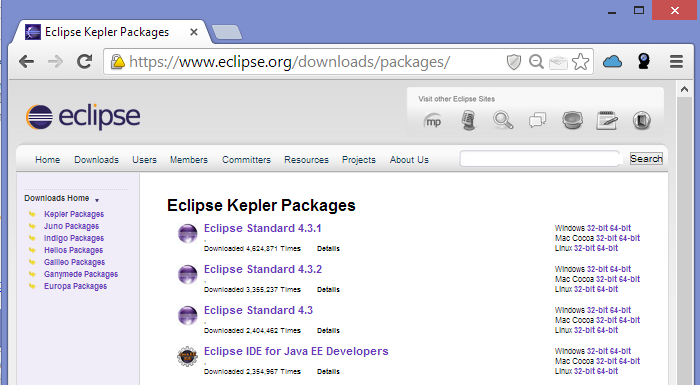Viewport: 700px width, 385px height.
Task: Click the microphone Eclipse Live icon
Action: tap(468, 121)
